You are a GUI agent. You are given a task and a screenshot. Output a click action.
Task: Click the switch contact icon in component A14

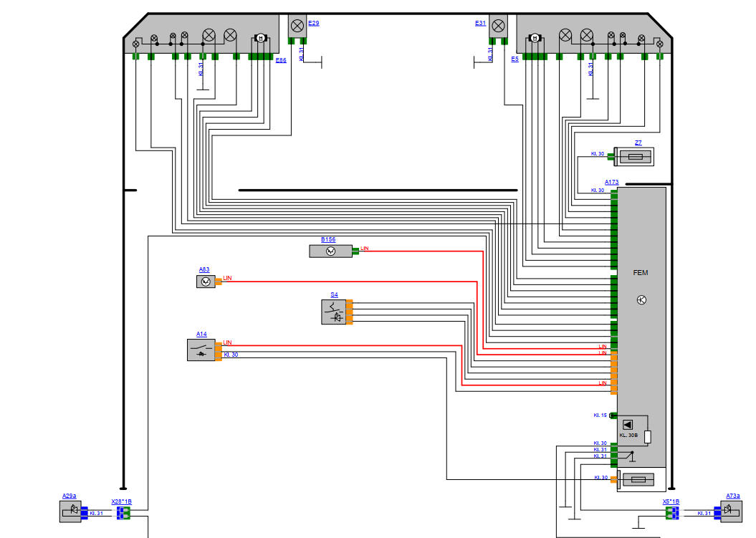point(200,350)
